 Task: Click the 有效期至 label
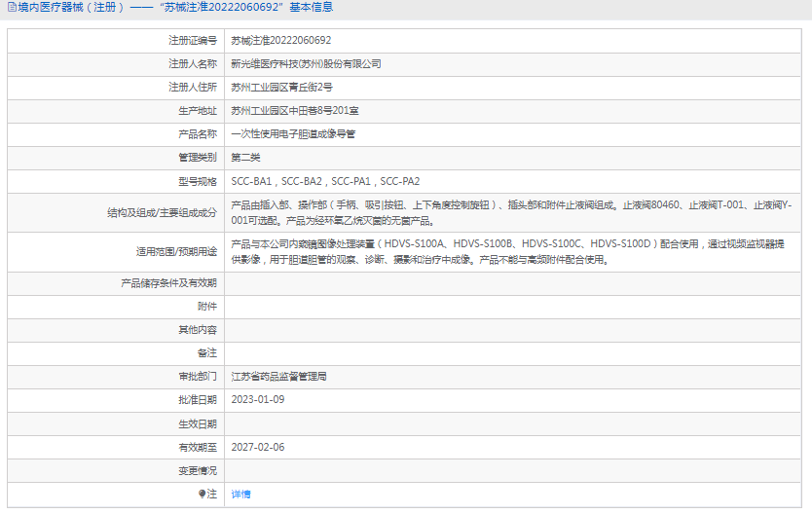pyautogui.click(x=198, y=447)
